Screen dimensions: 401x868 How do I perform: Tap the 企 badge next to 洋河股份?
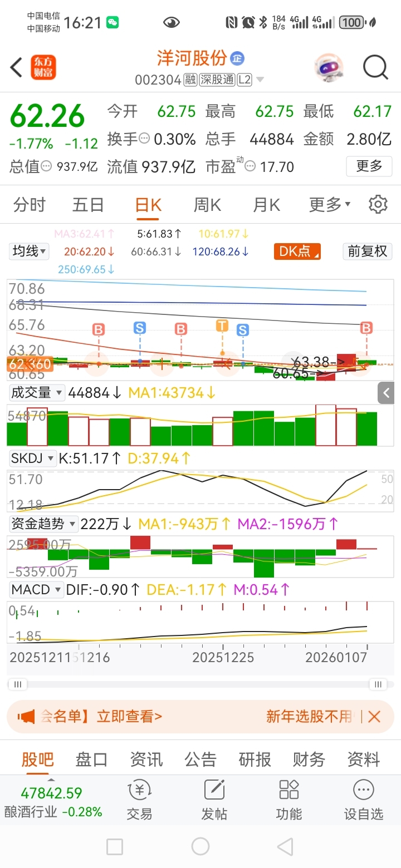click(237, 58)
